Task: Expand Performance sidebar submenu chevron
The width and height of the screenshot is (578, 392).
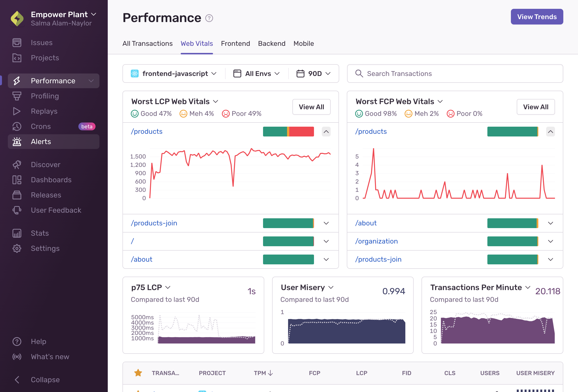Action: [x=91, y=81]
